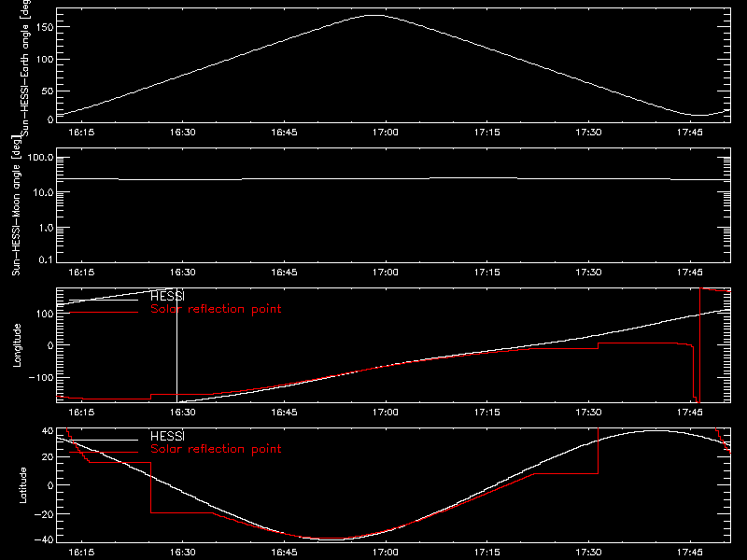Screen dimensions: 747x560
Task: Click 16:30 time label under Latitude plot
Action: (x=182, y=553)
